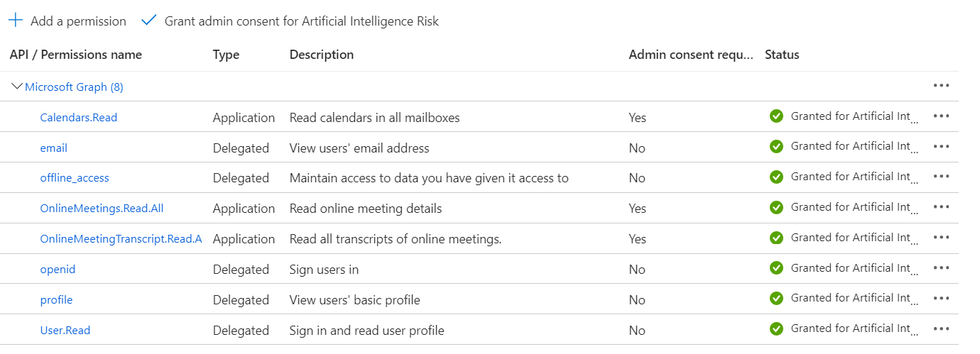Open the Calendars.Read permission link
Image resolution: width=980 pixels, height=354 pixels.
[x=79, y=118]
